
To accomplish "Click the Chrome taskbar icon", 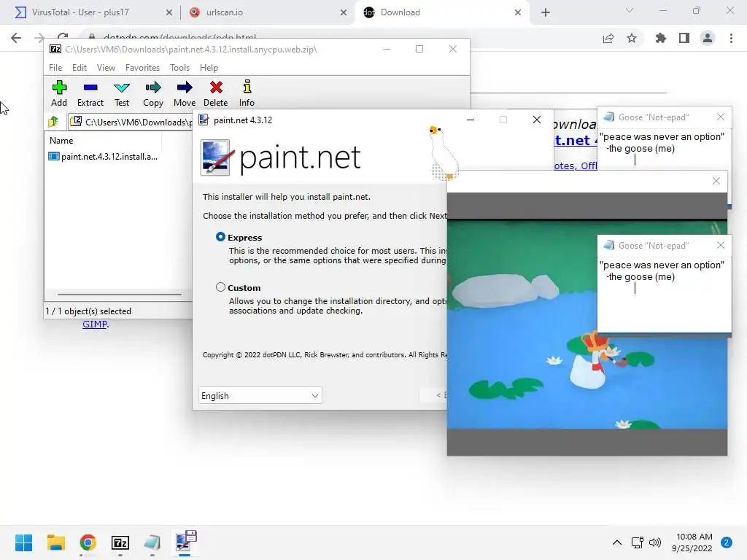I will pyautogui.click(x=88, y=542).
